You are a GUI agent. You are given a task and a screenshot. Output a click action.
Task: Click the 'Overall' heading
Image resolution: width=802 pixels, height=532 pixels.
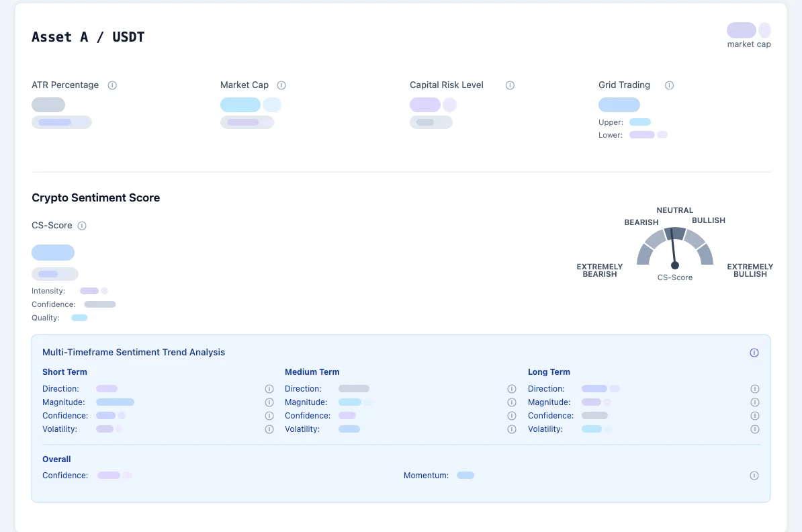pyautogui.click(x=56, y=459)
